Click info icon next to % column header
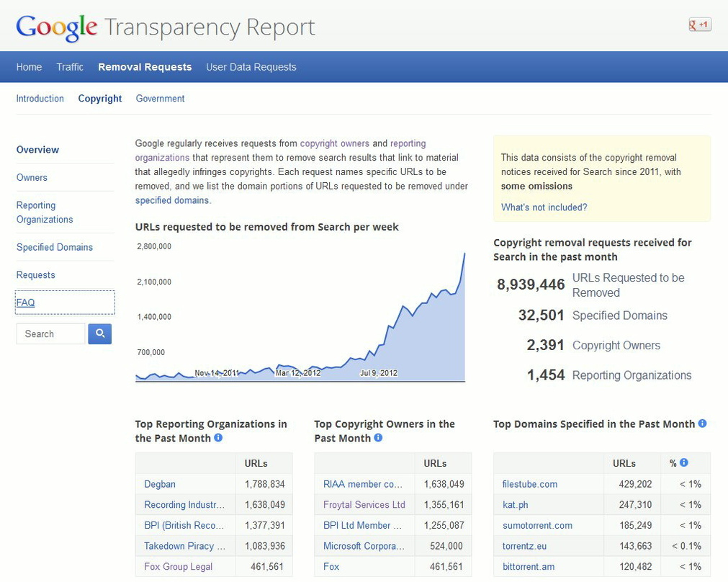728x582 pixels. coord(684,462)
